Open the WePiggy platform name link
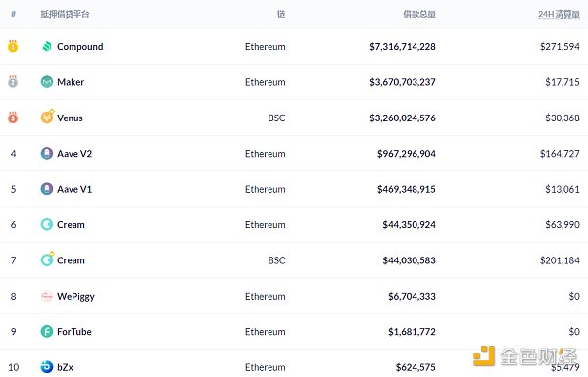Image resolution: width=588 pixels, height=377 pixels. pyautogui.click(x=75, y=297)
